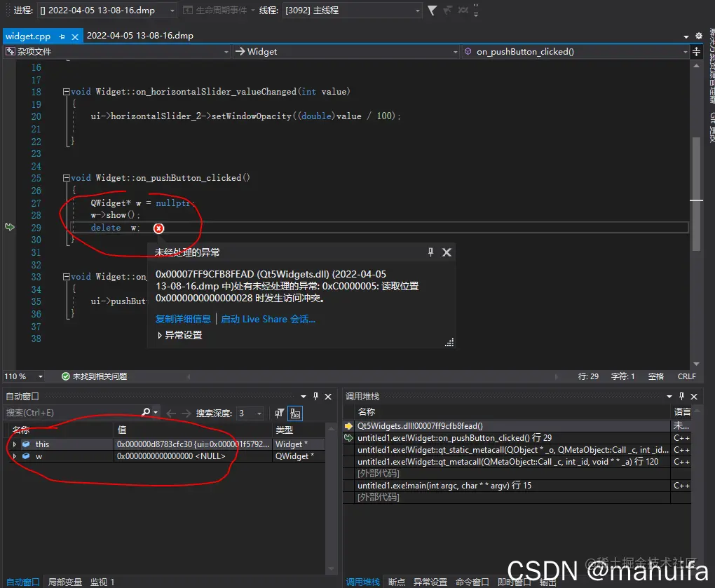Select the Watch 1 bottom tab
The height and width of the screenshot is (588, 715).
click(102, 582)
